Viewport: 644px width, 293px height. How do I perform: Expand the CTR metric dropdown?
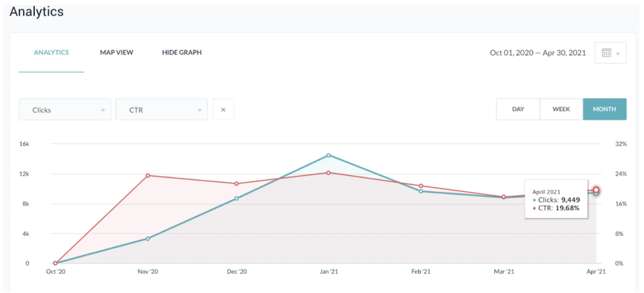coord(161,110)
